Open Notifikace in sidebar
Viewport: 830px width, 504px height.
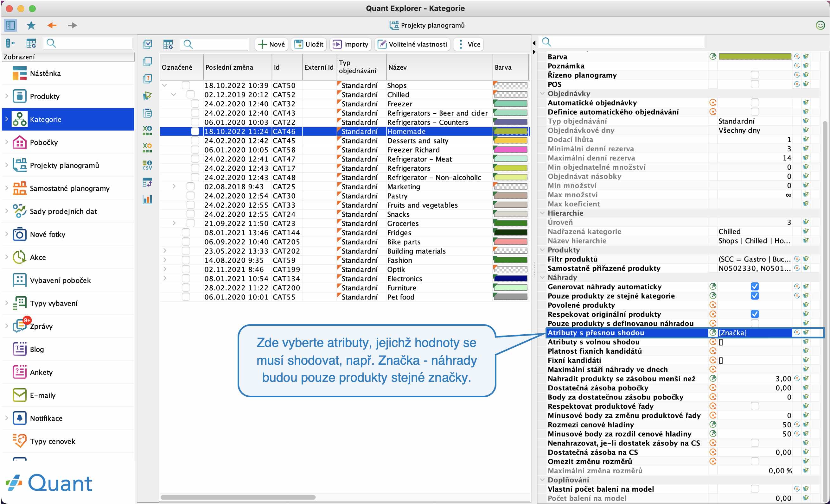pyautogui.click(x=67, y=418)
